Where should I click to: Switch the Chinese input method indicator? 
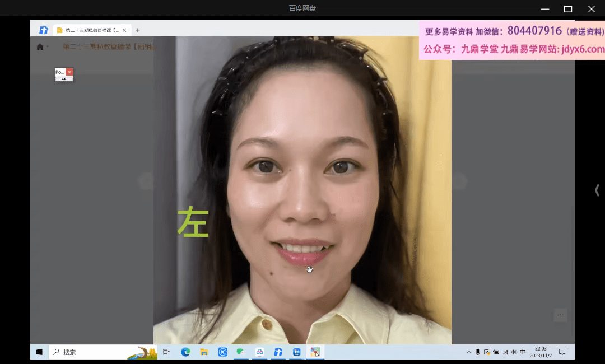(523, 352)
